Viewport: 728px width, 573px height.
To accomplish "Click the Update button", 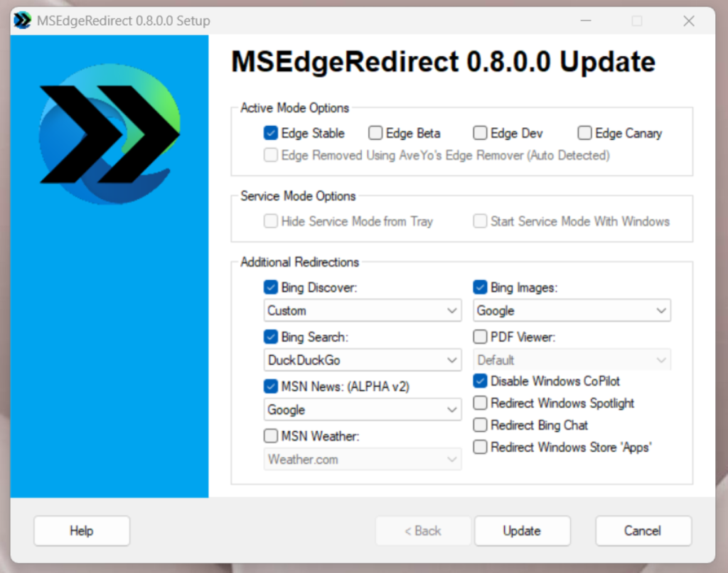I will pyautogui.click(x=522, y=531).
